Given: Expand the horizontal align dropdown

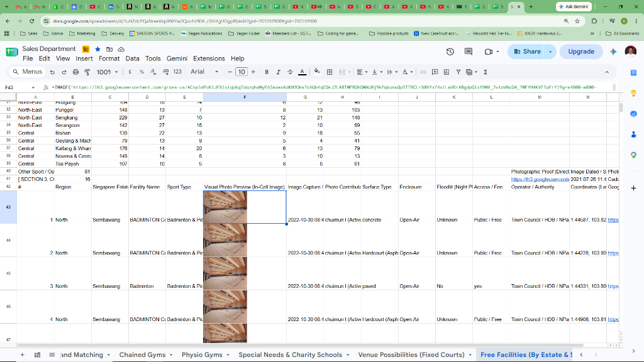Looking at the screenshot, I should [x=362, y=72].
